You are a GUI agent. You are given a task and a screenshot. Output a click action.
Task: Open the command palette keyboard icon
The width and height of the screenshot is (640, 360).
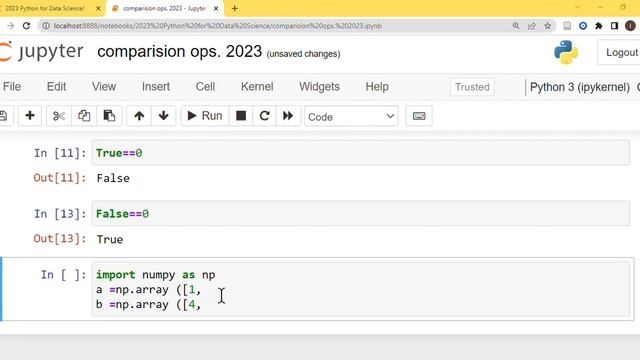tap(419, 116)
